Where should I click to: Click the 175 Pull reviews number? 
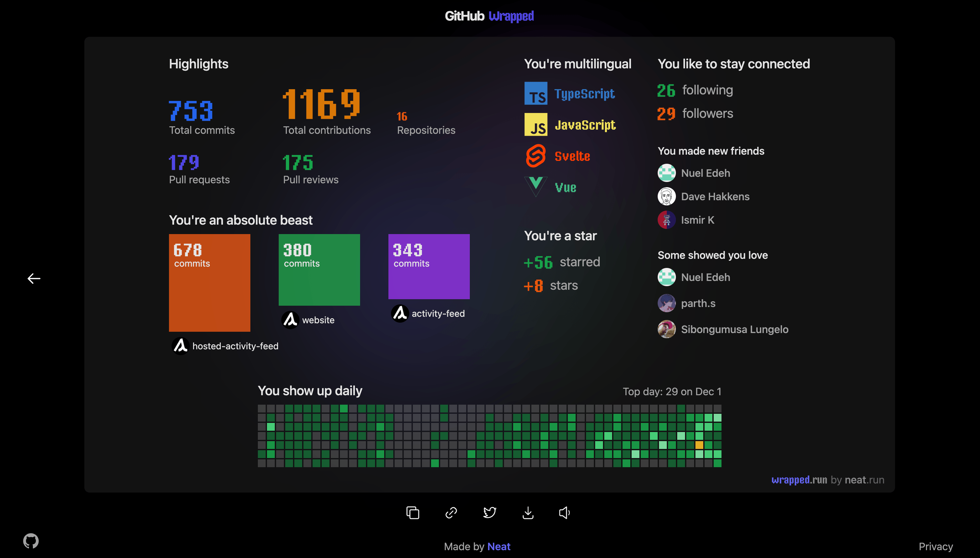coord(298,162)
